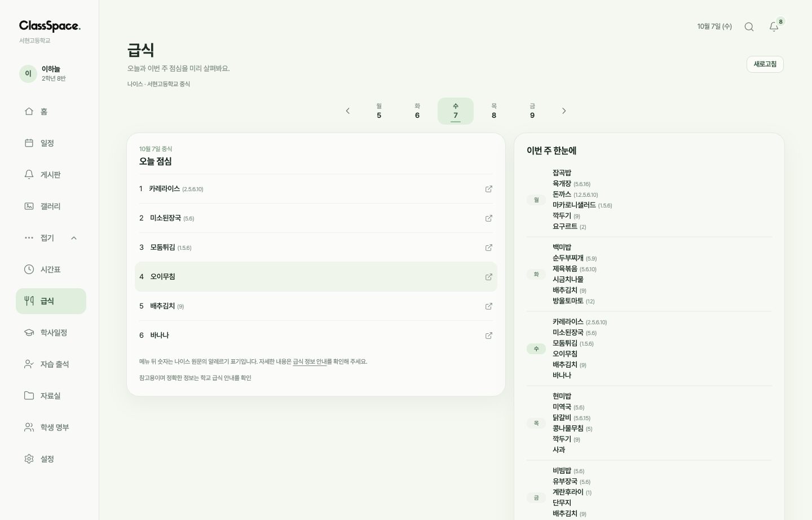Click the 10월 7일 (수) date in the header
This screenshot has width=812, height=520.
point(714,27)
